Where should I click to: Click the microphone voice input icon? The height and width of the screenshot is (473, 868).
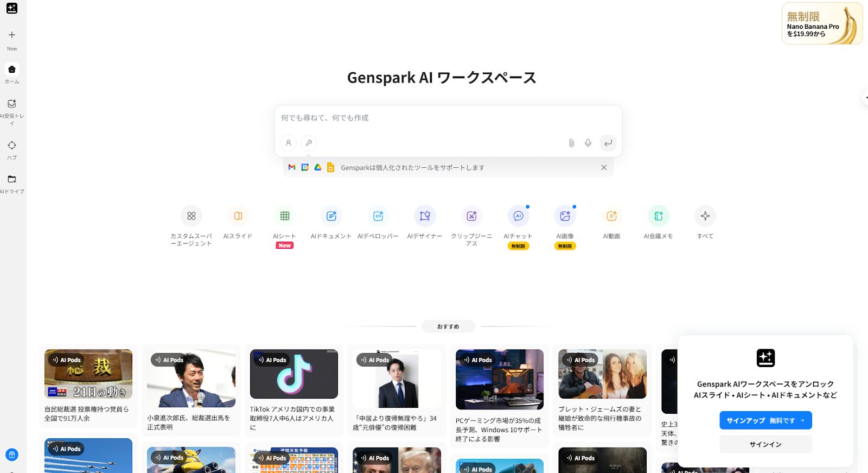pyautogui.click(x=588, y=143)
